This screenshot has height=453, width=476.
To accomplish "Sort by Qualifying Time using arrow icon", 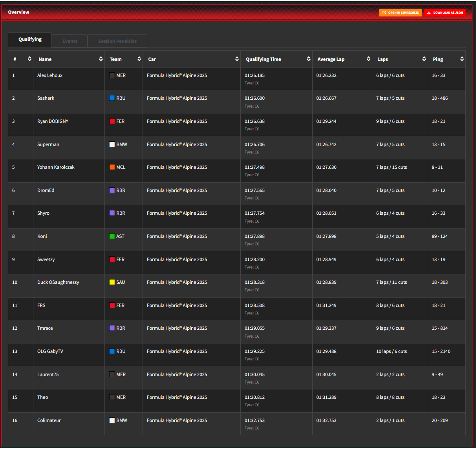I will pyautogui.click(x=308, y=59).
